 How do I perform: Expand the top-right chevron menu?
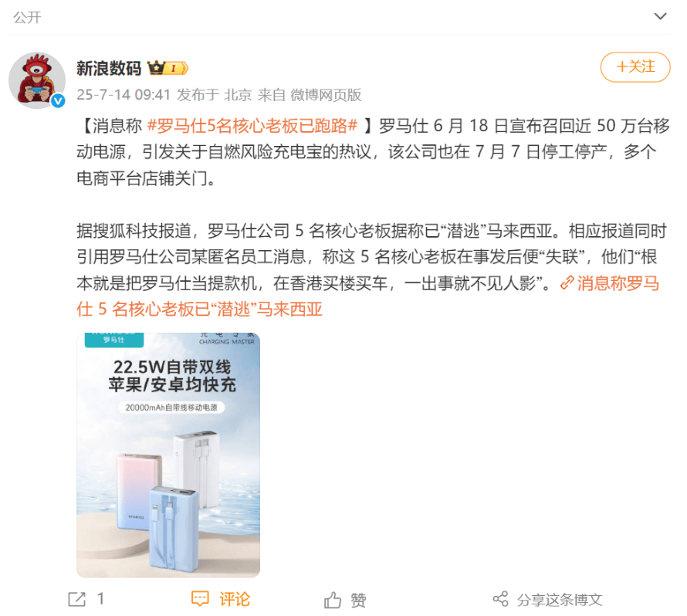click(660, 17)
